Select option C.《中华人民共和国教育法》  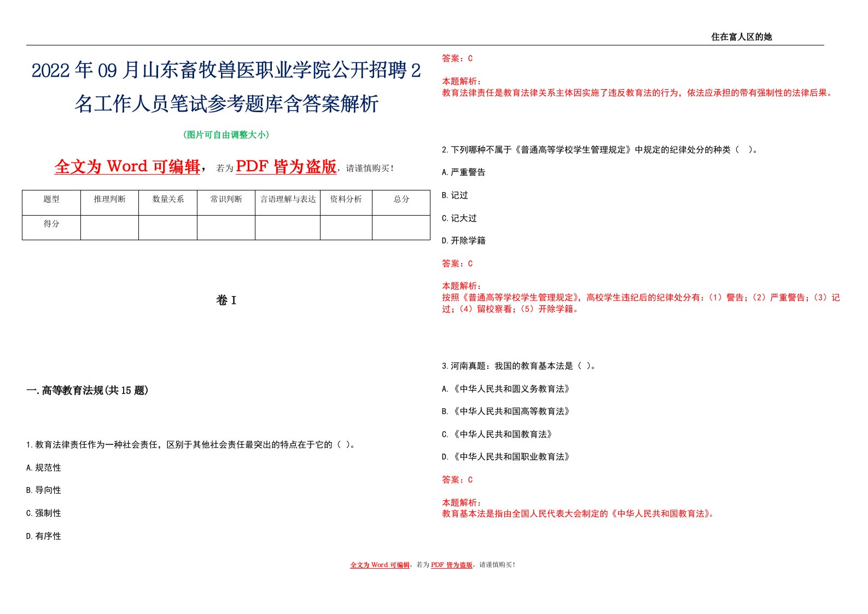coord(498,435)
